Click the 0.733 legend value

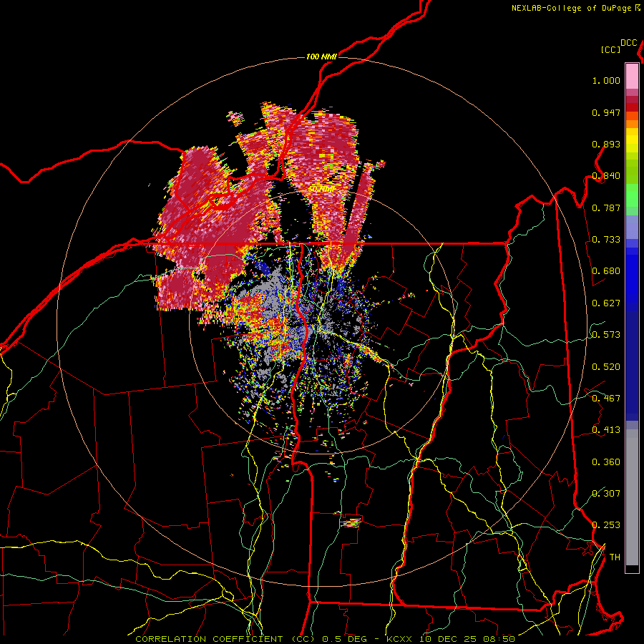[x=606, y=240]
